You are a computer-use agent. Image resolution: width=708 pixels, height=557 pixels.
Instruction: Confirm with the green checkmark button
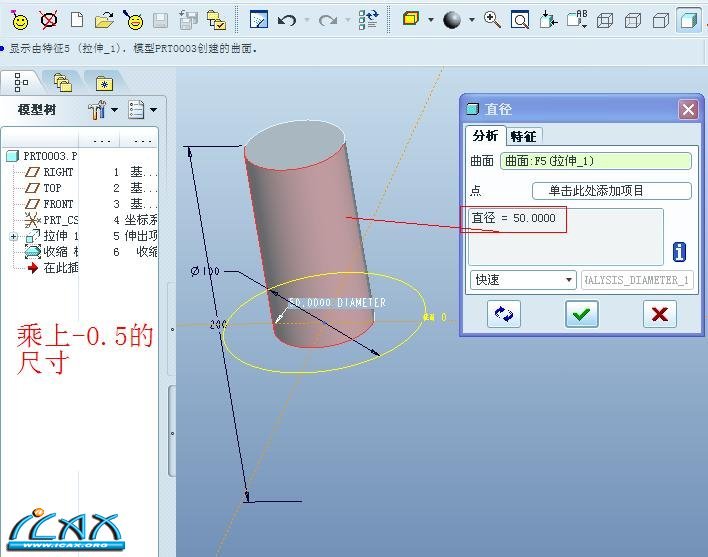point(581,314)
